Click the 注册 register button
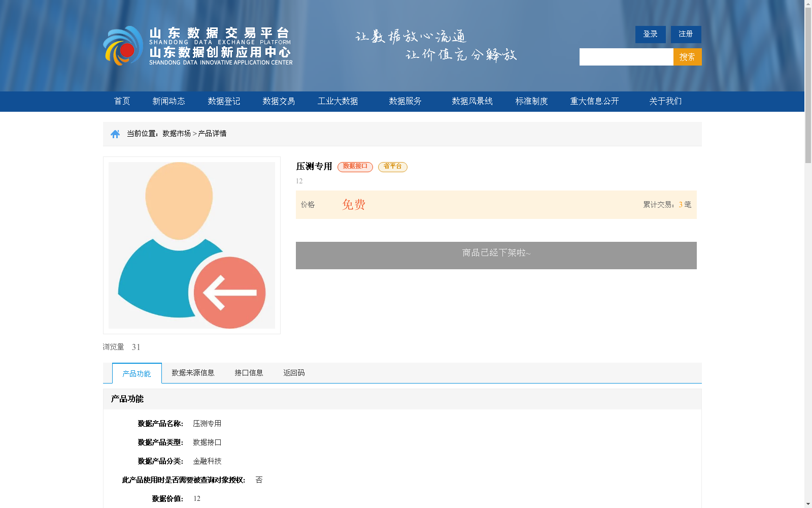The width and height of the screenshot is (812, 508). tap(686, 34)
